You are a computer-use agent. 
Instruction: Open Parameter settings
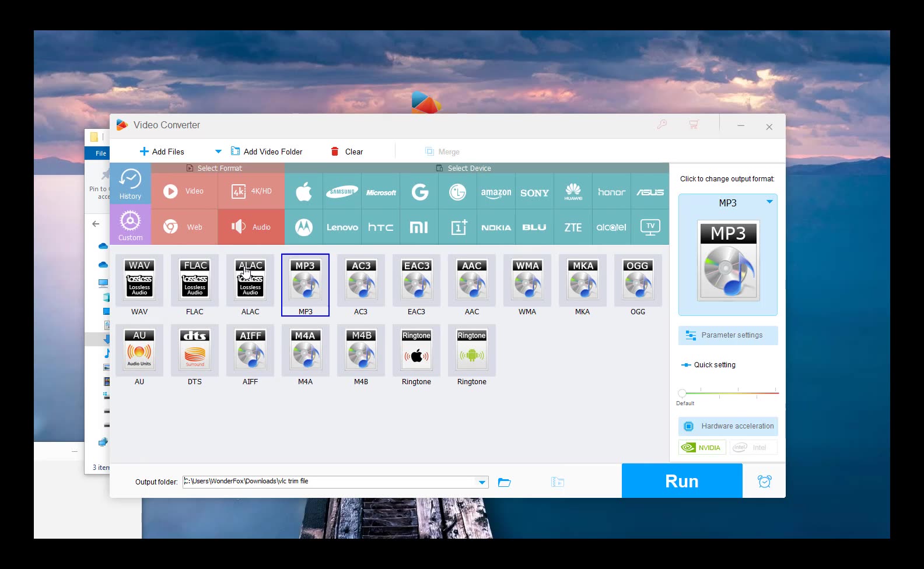pyautogui.click(x=728, y=335)
